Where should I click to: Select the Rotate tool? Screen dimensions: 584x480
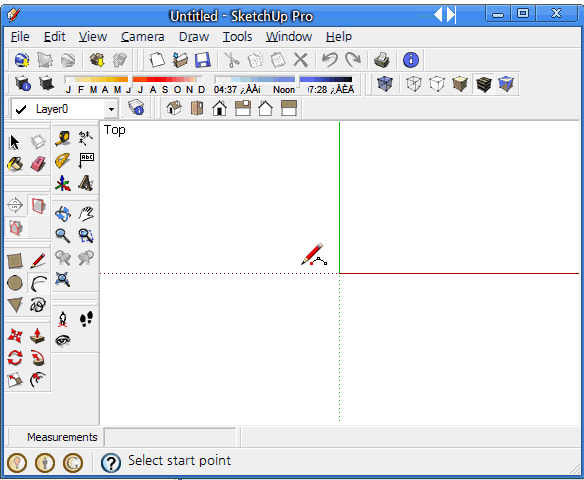[15, 358]
